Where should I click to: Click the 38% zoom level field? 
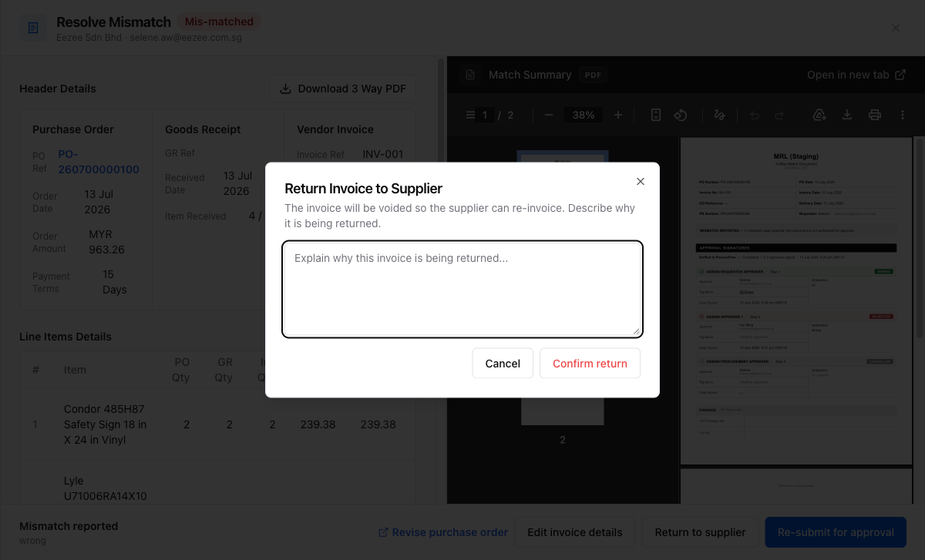coord(584,116)
